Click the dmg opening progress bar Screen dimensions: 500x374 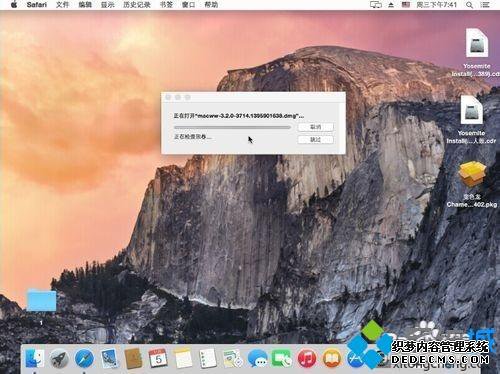232,127
